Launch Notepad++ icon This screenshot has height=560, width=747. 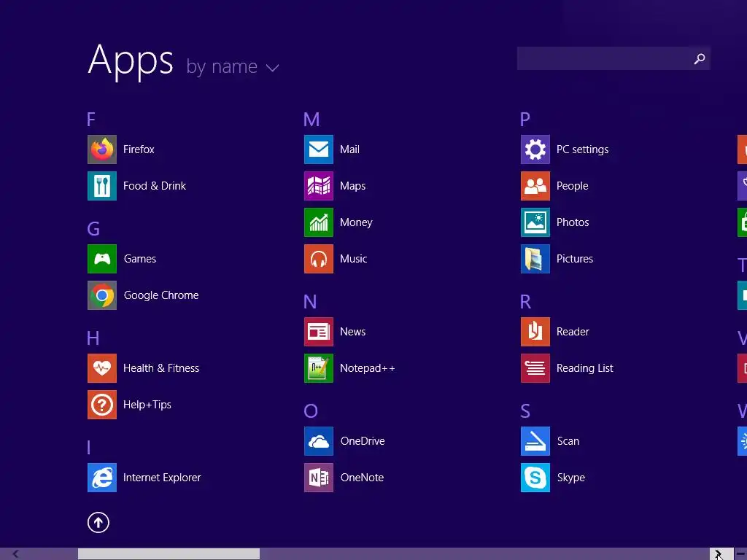[319, 368]
